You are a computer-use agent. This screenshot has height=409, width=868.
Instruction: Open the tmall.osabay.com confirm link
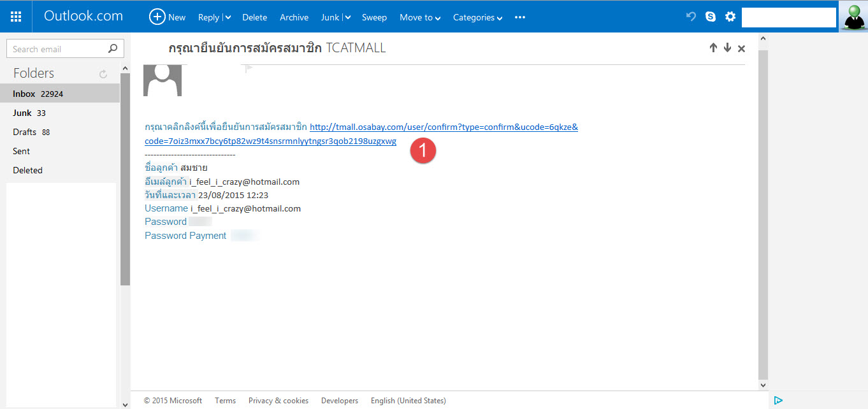(x=444, y=127)
